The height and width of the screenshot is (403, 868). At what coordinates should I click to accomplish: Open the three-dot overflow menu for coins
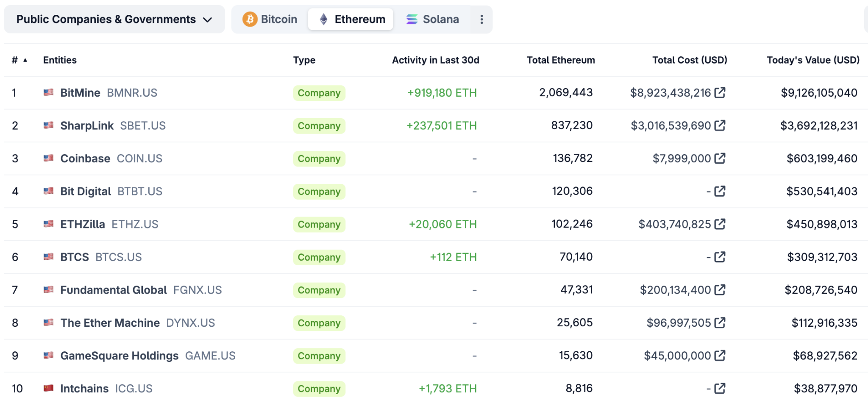pos(481,19)
